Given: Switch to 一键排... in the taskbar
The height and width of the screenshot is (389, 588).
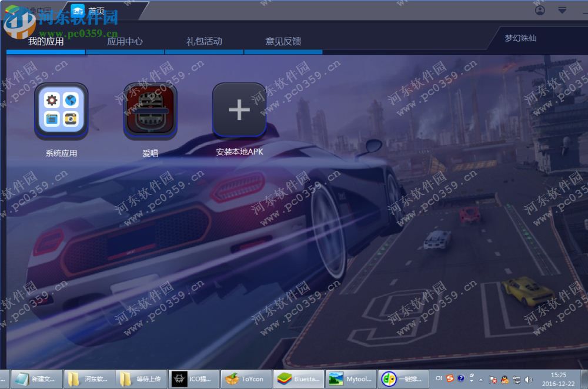Looking at the screenshot, I should pos(403,379).
